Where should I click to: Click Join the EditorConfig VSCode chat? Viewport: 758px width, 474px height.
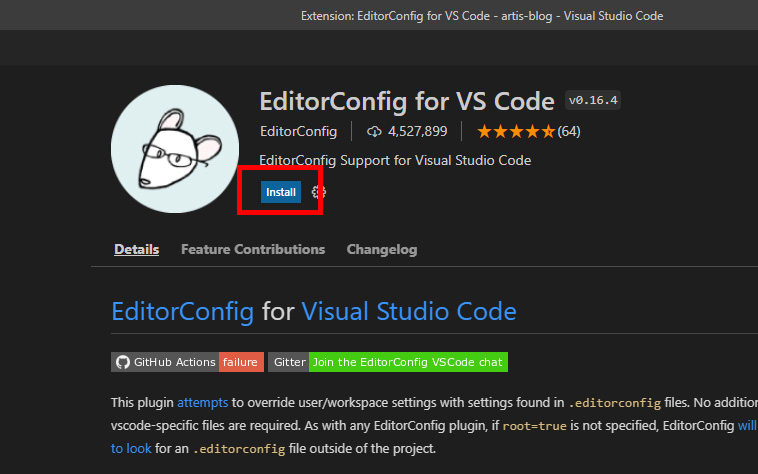(x=408, y=362)
